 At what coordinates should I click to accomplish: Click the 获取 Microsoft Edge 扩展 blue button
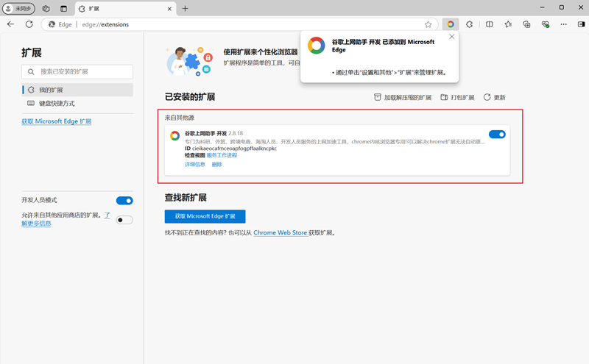pyautogui.click(x=205, y=216)
